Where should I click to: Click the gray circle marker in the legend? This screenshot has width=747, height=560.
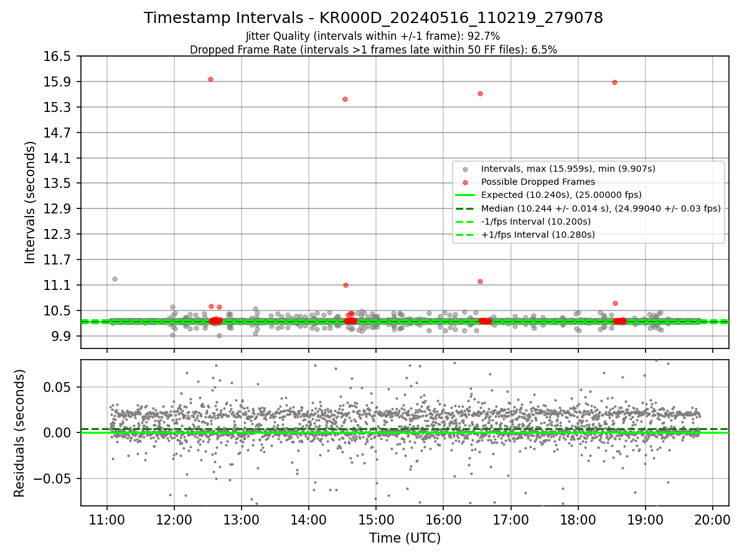(x=466, y=169)
